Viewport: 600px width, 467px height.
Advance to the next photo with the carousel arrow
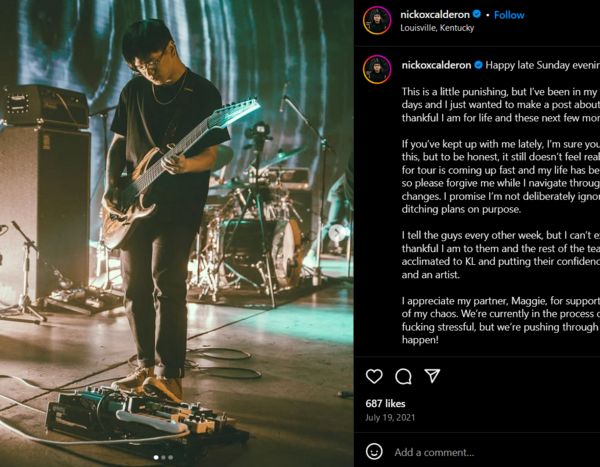point(337,233)
